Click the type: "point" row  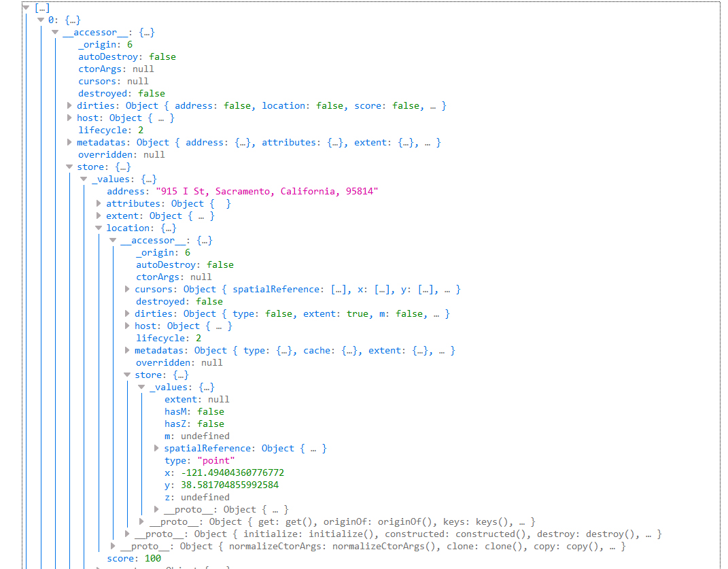point(200,460)
